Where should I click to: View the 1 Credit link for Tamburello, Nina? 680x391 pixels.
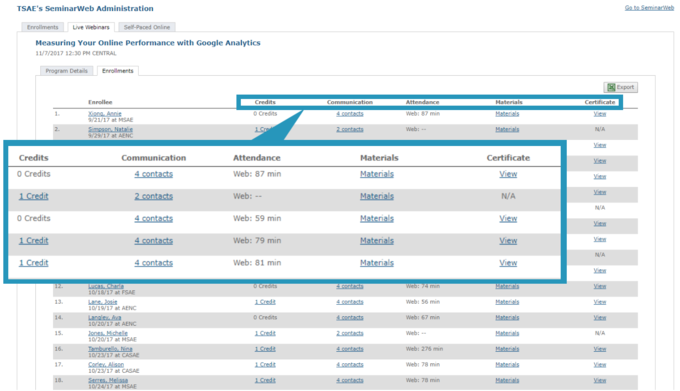[265, 349]
